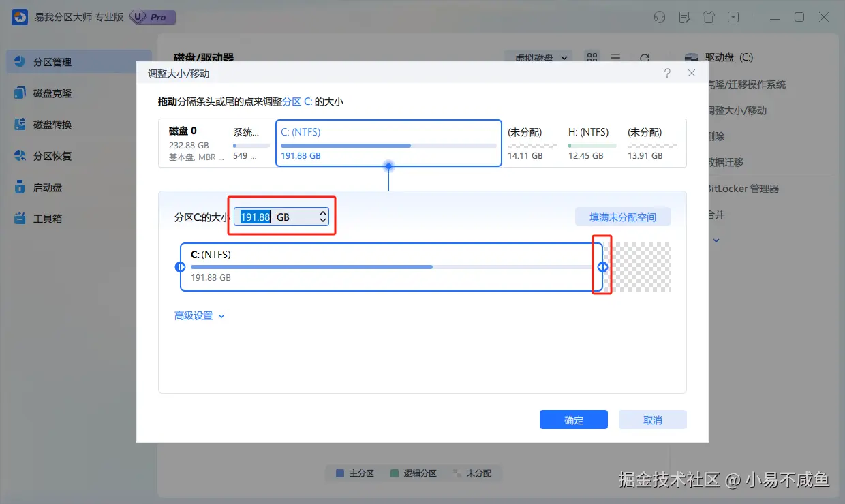845x504 pixels.
Task: Click the 确定 button
Action: (x=574, y=420)
